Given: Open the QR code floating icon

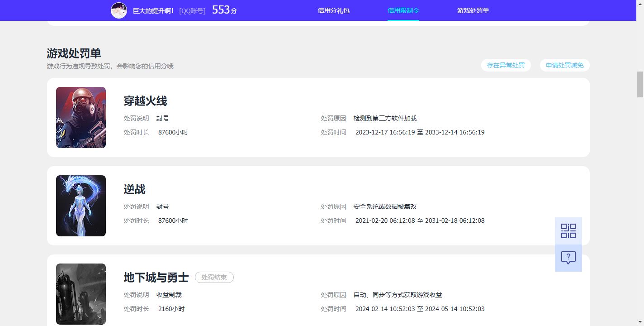Looking at the screenshot, I should pyautogui.click(x=568, y=230).
